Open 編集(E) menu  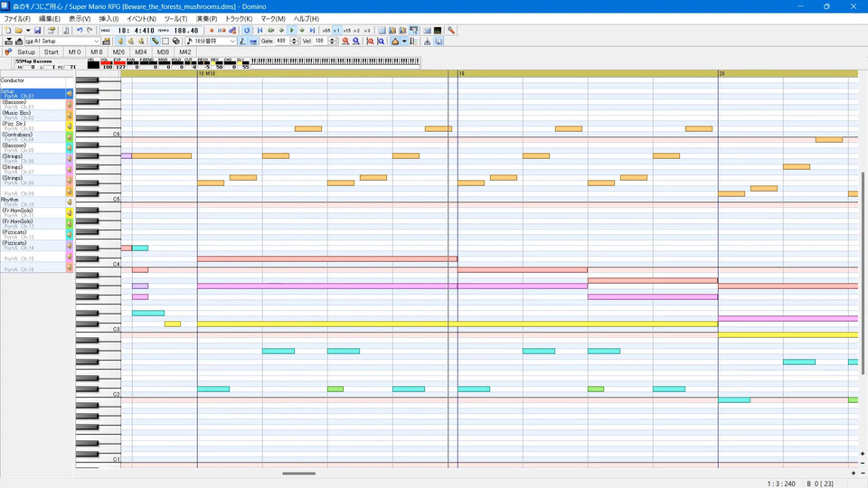click(49, 18)
